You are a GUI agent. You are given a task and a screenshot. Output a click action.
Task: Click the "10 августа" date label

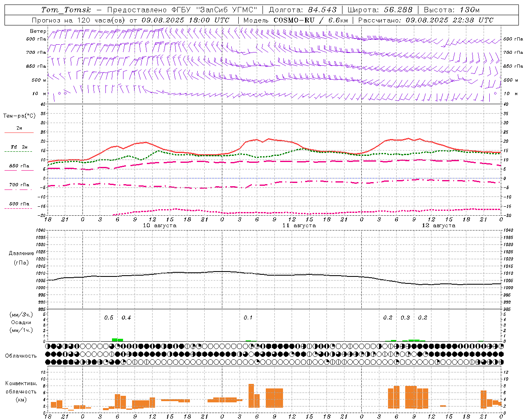tap(160, 226)
